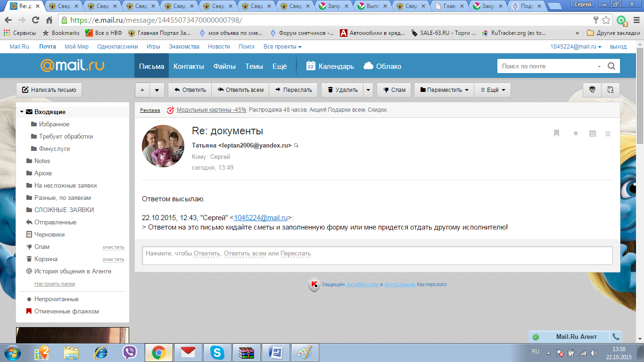Open the Ещё item in the blue header
This screenshot has height=362, width=644.
[x=280, y=66]
